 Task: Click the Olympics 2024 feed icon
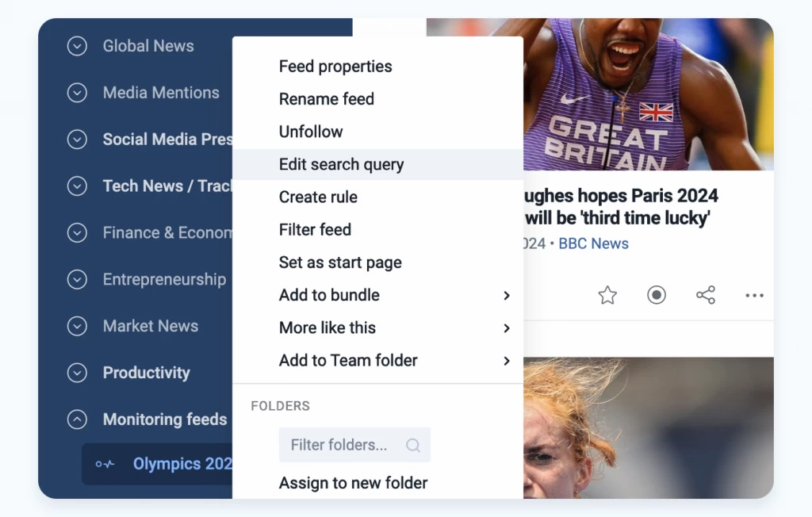[x=105, y=463]
